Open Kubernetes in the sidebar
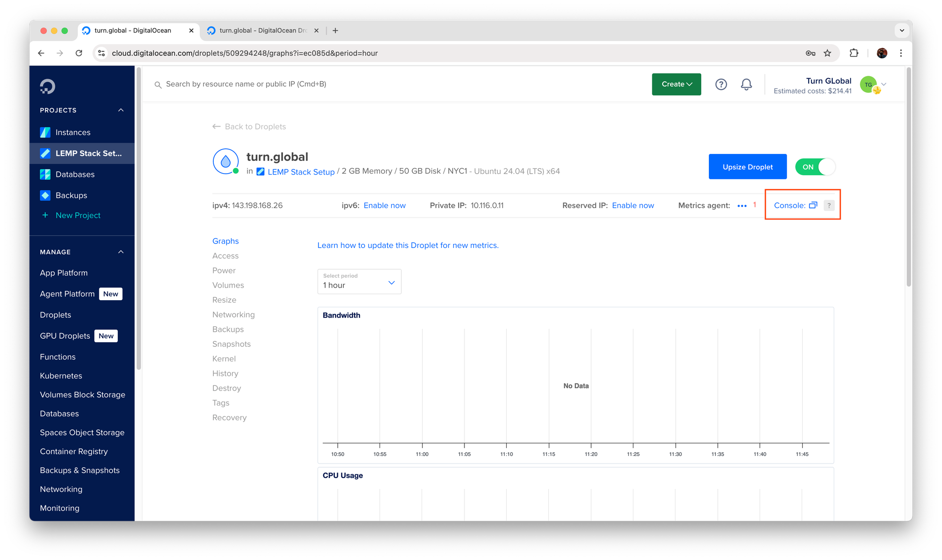The image size is (942, 560). tap(61, 376)
